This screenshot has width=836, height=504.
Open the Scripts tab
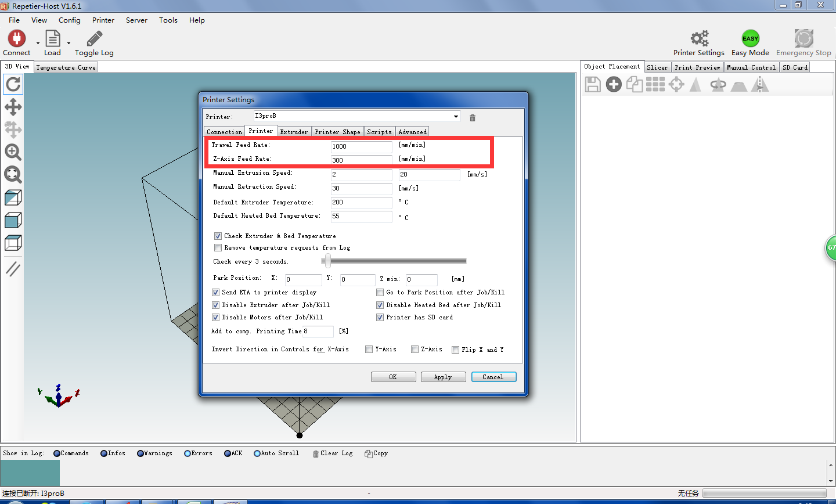tap(380, 132)
